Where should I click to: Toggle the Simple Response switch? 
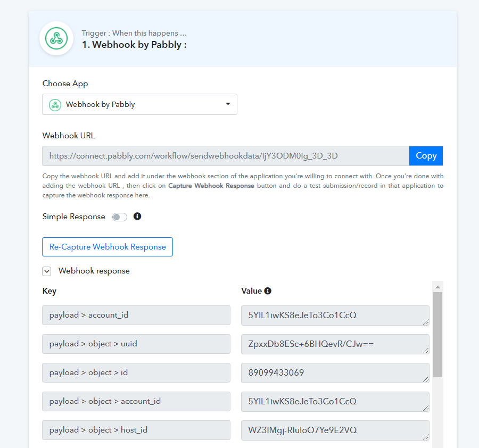coord(119,217)
